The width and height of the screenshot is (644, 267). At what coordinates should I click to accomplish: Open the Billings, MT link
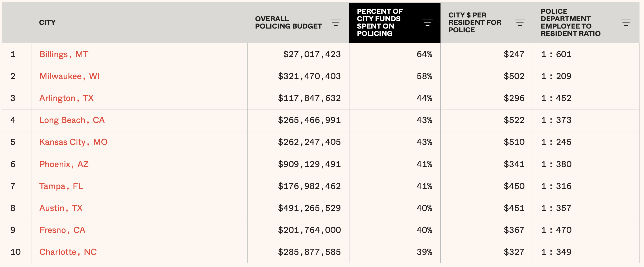[64, 54]
